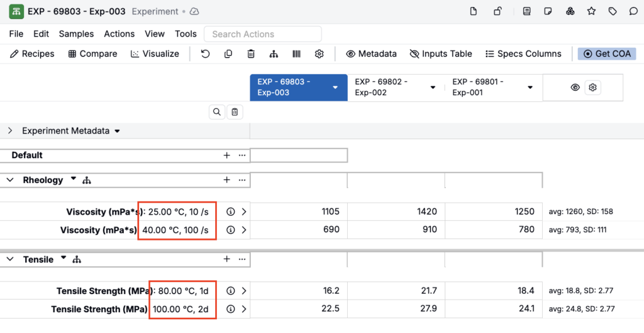This screenshot has height=333, width=644.
Task: Toggle Specs Columns display
Action: pos(523,54)
